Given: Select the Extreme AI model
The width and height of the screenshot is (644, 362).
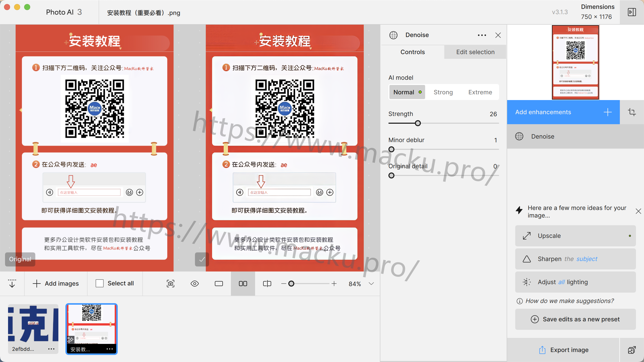Looking at the screenshot, I should (x=480, y=92).
